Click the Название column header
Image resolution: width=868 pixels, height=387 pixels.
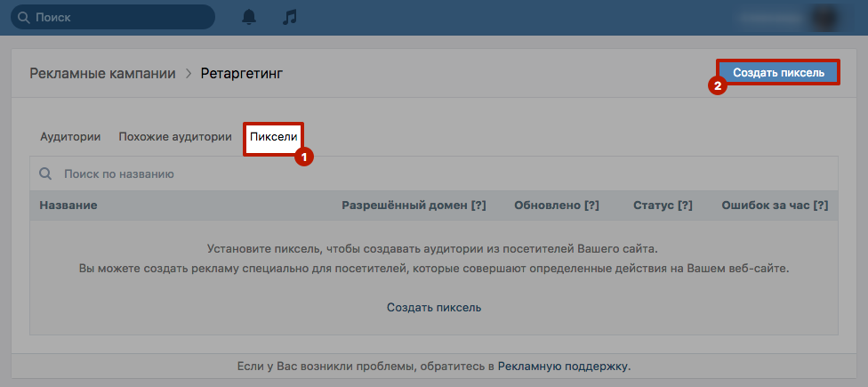68,206
